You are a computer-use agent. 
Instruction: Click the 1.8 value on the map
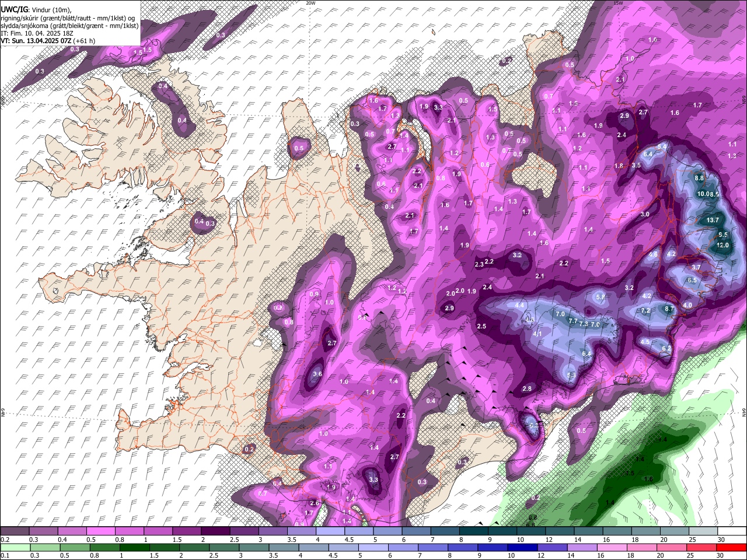(x=619, y=166)
